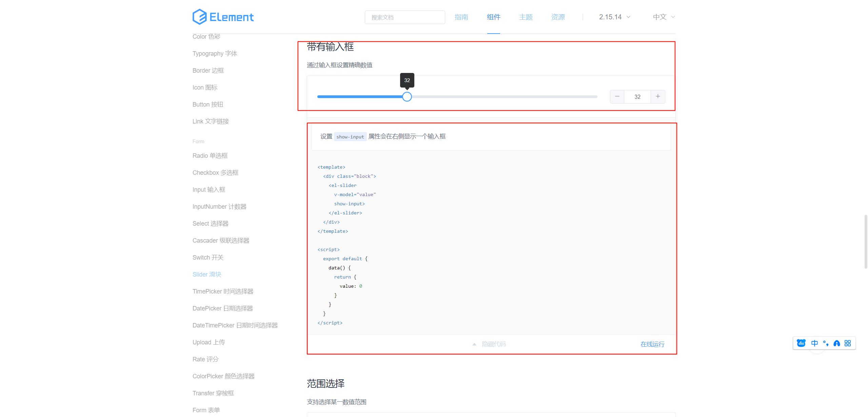Click the Baidu IME bear icon
This screenshot has height=417, width=868.
click(801, 343)
